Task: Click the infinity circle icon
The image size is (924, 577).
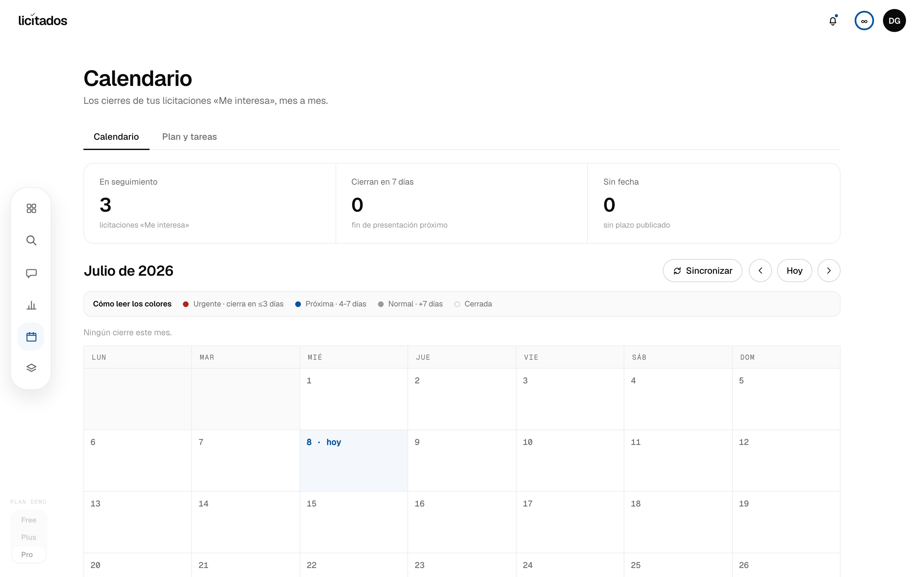Action: [x=864, y=21]
